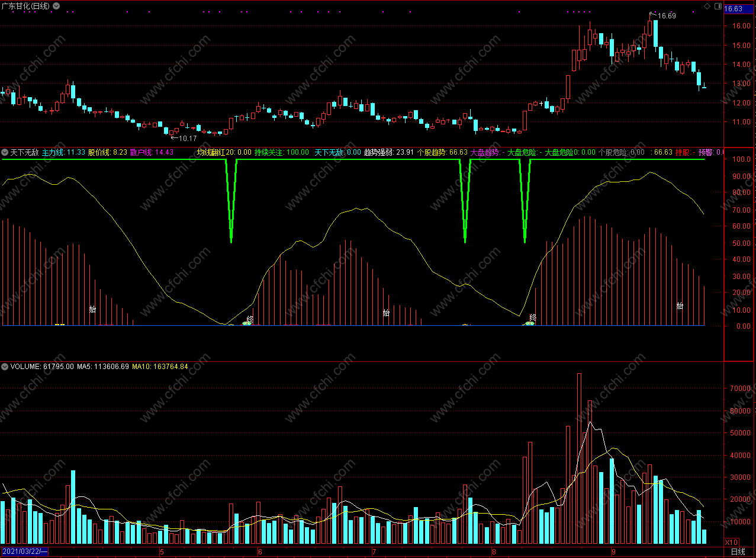This screenshot has height=558, width=756.
Task: Click the 持续关注: 100.00 indicator value
Action: point(282,152)
